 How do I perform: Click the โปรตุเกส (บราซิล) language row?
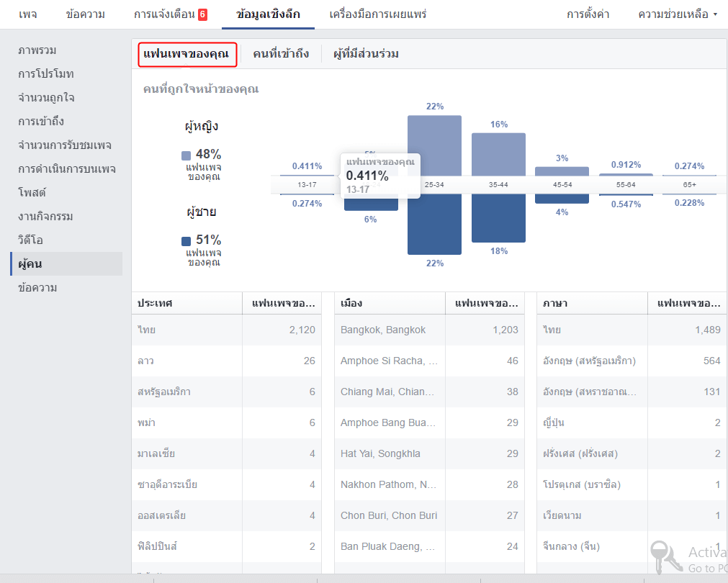click(x=632, y=484)
